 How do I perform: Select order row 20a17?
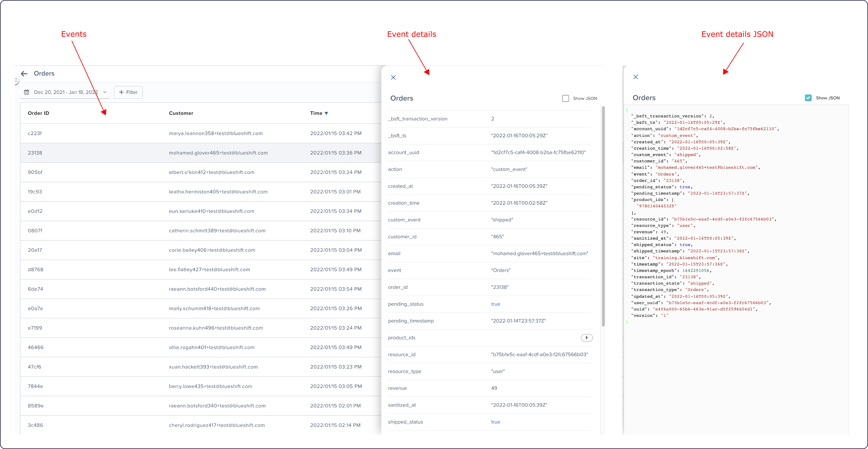[x=200, y=250]
